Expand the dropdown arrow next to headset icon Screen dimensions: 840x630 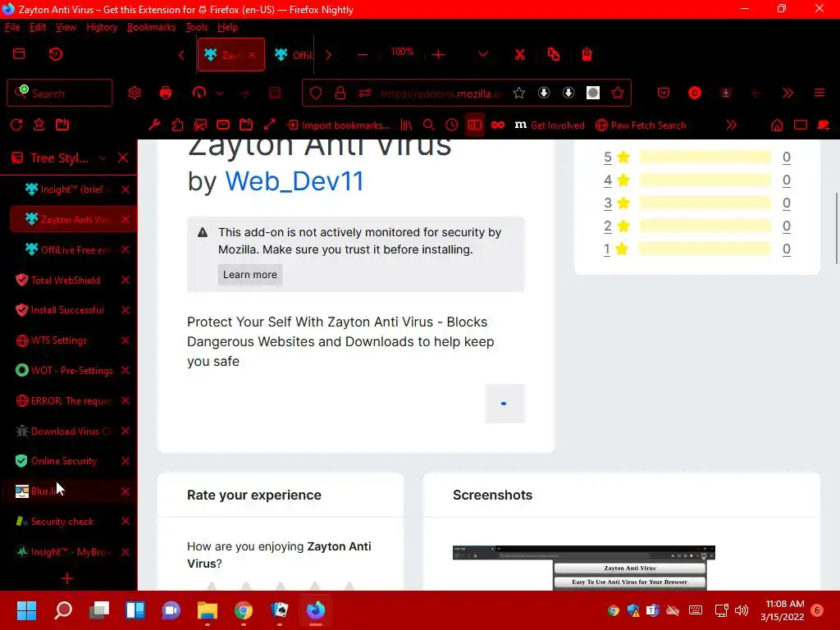coord(220,94)
